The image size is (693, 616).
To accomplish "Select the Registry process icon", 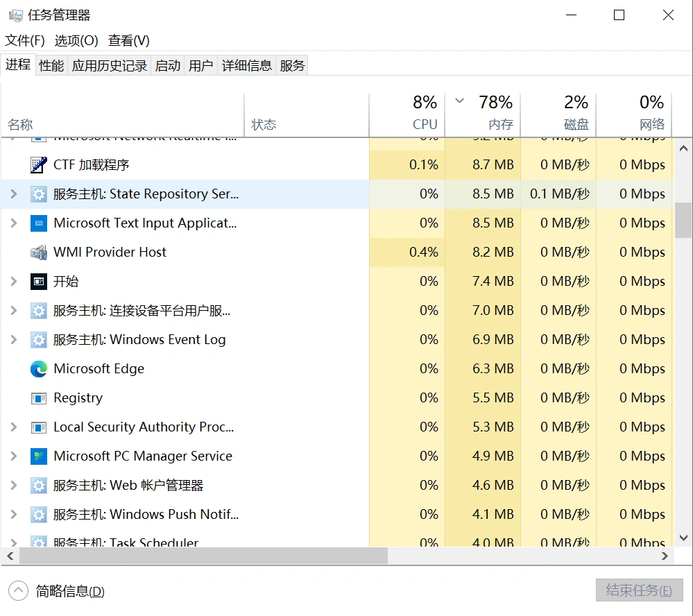I will [x=39, y=397].
